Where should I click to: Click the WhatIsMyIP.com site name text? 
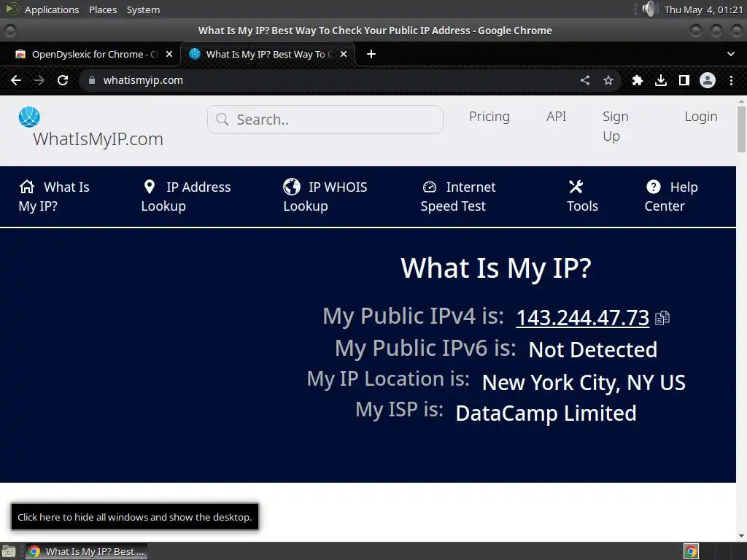pyautogui.click(x=98, y=139)
